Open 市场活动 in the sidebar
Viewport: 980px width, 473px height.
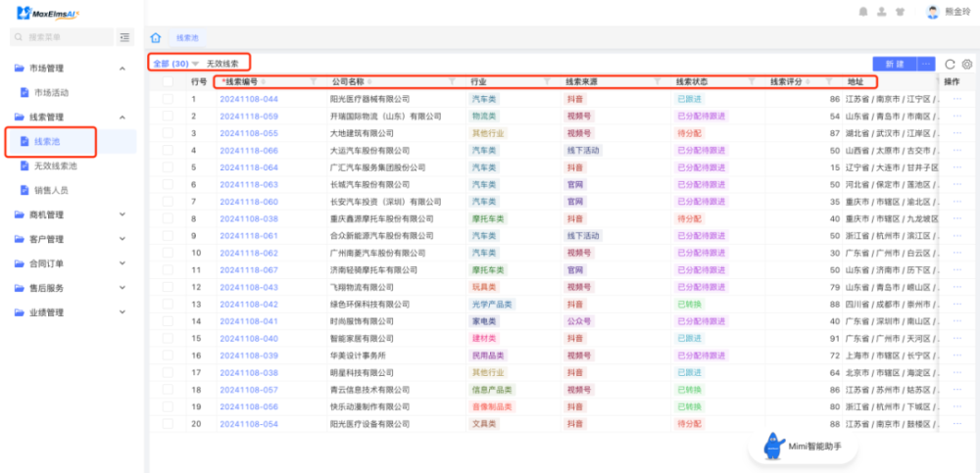pos(51,92)
